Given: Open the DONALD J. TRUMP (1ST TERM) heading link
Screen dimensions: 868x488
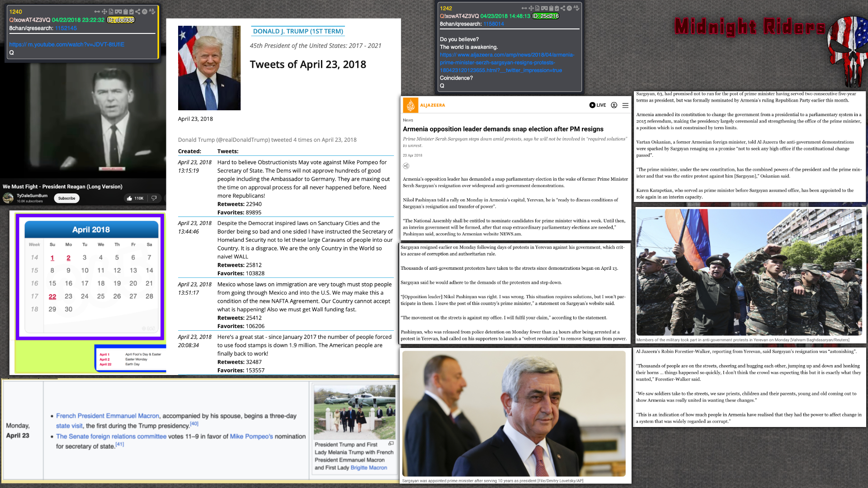Looking at the screenshot, I should coord(298,31).
